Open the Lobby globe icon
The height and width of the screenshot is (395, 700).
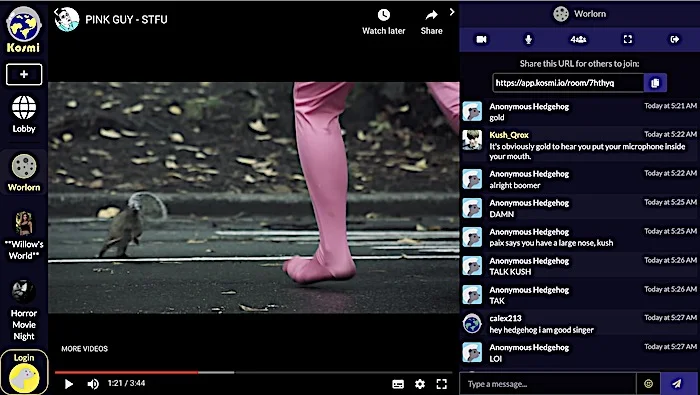click(24, 107)
